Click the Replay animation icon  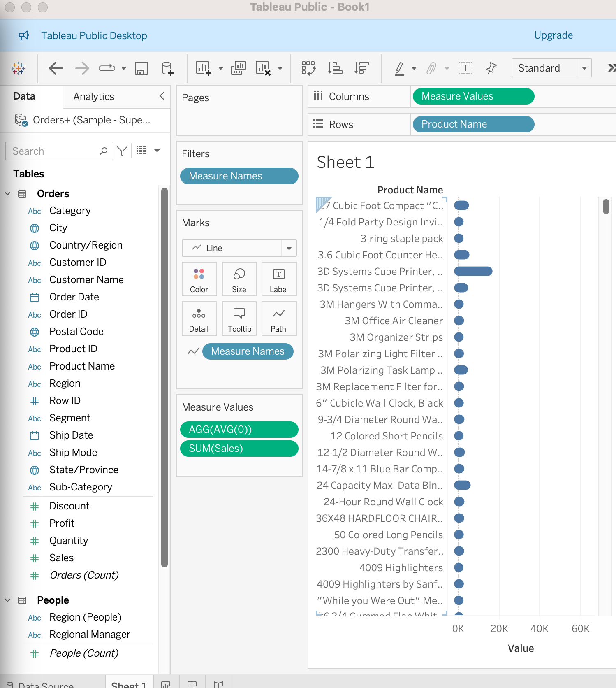tap(107, 68)
